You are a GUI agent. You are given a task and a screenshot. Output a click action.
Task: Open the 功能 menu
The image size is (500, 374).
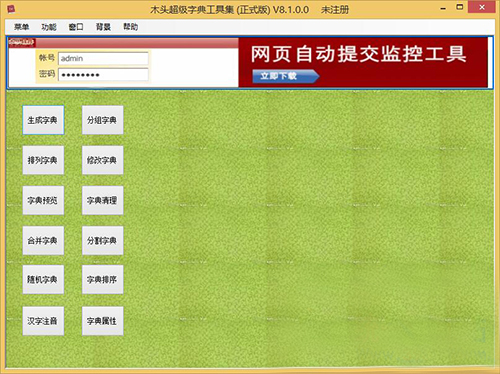pyautogui.click(x=49, y=27)
